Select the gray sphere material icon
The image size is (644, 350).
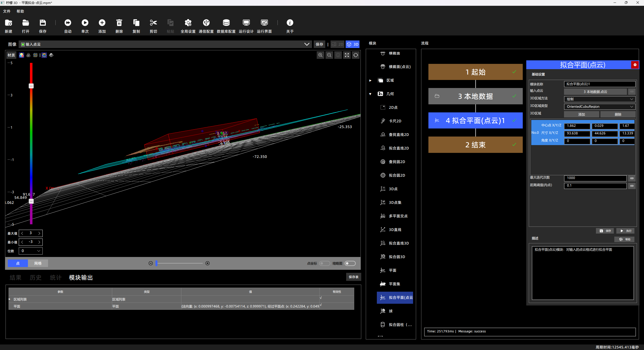coord(28,55)
